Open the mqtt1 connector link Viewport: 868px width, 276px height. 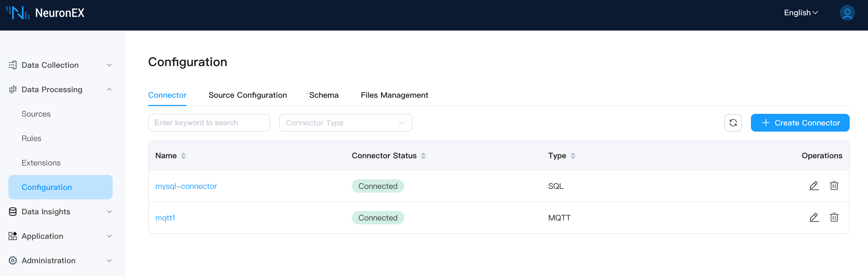165,218
